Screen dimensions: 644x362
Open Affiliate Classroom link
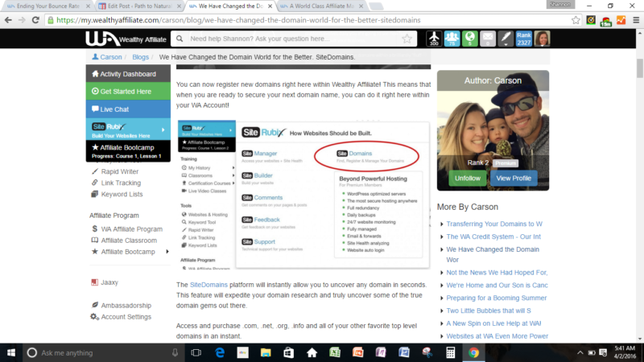[x=129, y=241]
